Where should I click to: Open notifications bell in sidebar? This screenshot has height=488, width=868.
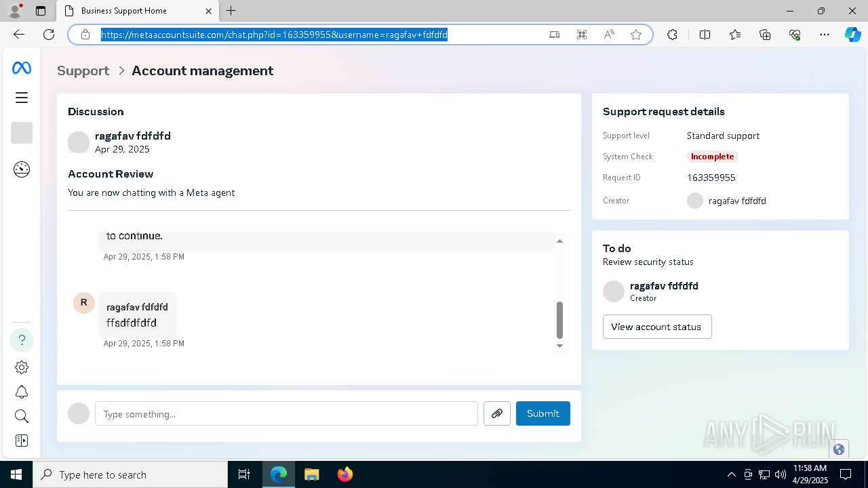pyautogui.click(x=22, y=392)
